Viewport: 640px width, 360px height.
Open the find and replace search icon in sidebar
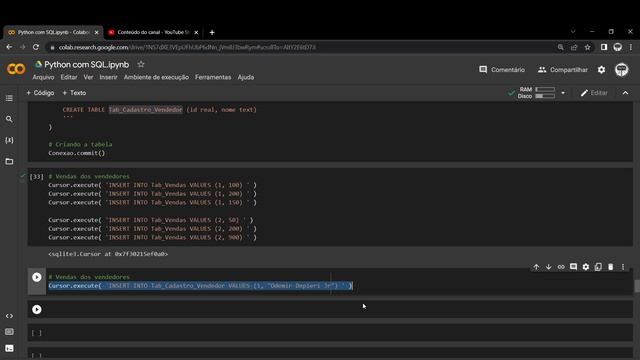coord(9,119)
